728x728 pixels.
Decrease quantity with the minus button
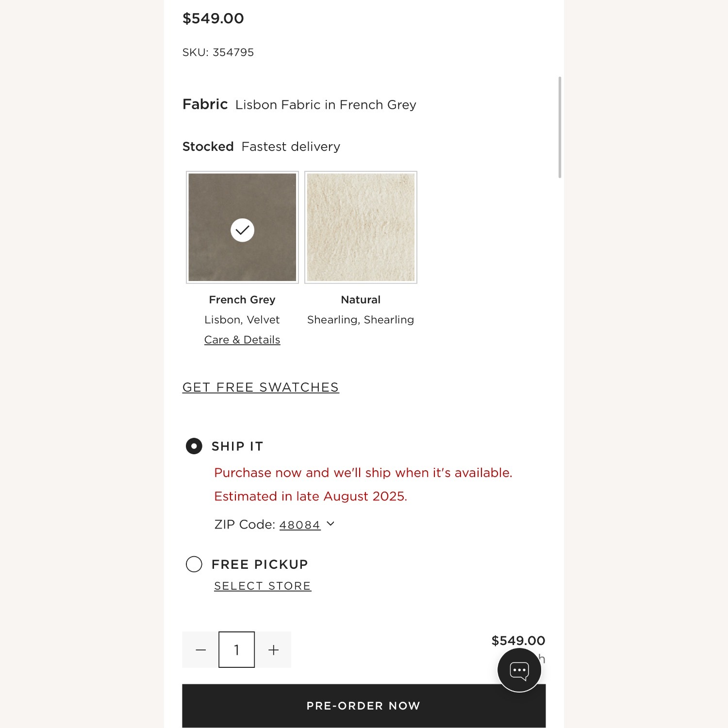pyautogui.click(x=200, y=650)
